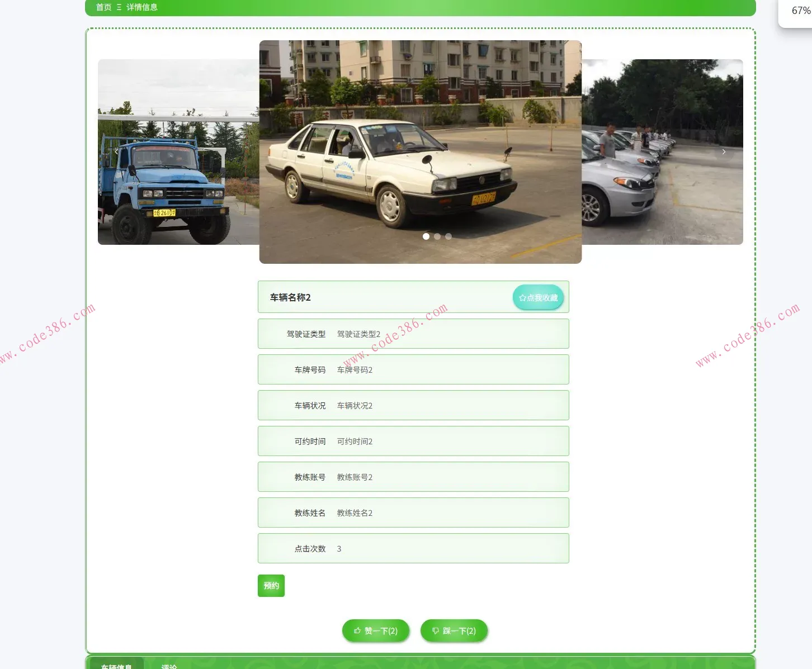Switch to the 评论 tab
This screenshot has height=669, width=812.
click(169, 665)
